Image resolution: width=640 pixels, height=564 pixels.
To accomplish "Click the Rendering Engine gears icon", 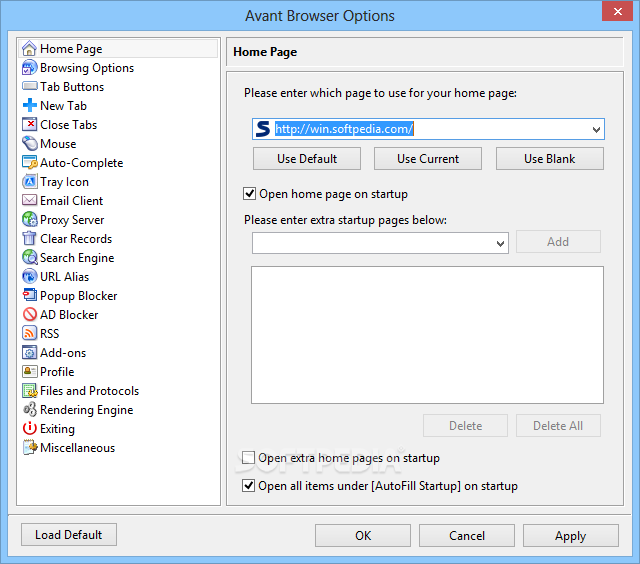I will (x=29, y=409).
